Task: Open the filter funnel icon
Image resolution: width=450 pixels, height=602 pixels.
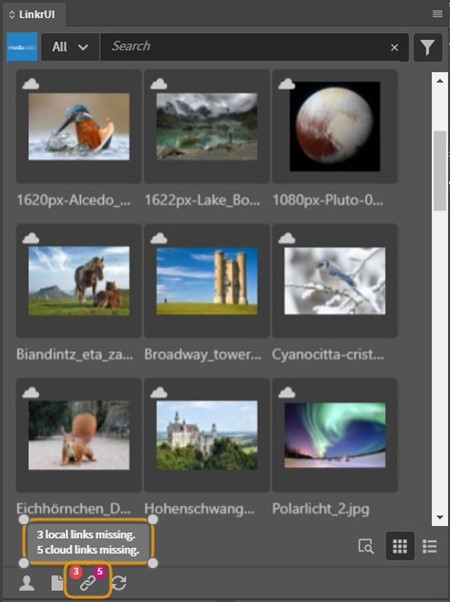Action: [427, 47]
